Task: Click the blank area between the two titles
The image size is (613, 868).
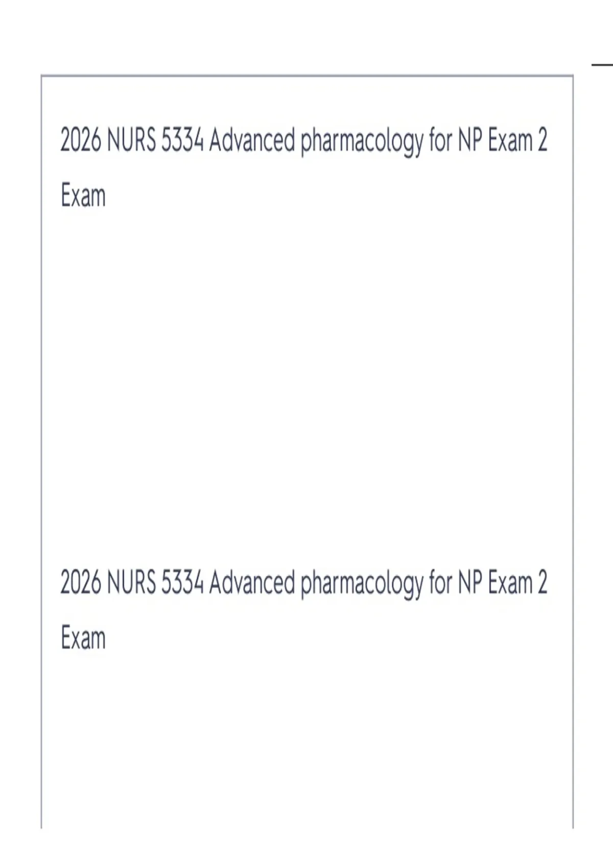Action: (x=306, y=388)
